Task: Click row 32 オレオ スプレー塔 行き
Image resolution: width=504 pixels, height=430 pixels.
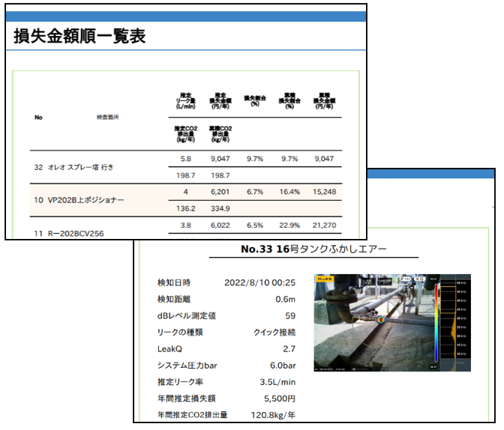Action: [74, 168]
